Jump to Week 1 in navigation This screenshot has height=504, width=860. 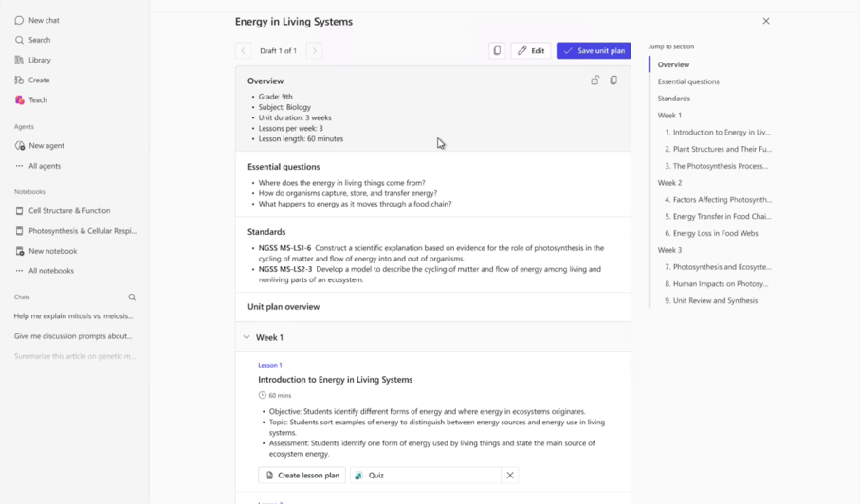(x=669, y=116)
